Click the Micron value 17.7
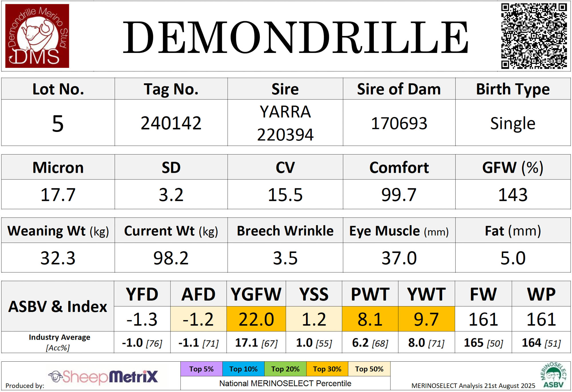This screenshot has width=572, height=392. pos(58,195)
